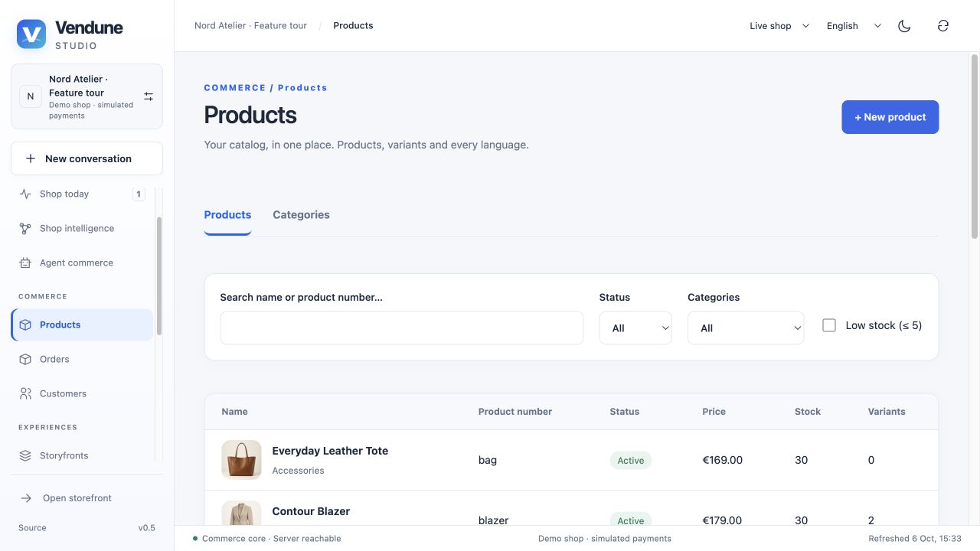Click 'Demo shop · simulated payments' footer text
The image size is (980, 551).
click(605, 539)
